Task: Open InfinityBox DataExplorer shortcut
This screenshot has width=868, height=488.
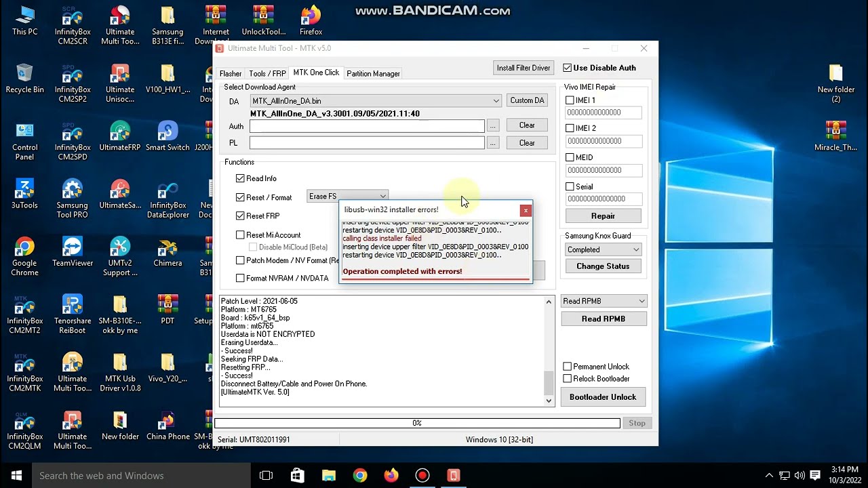Action: (167, 199)
